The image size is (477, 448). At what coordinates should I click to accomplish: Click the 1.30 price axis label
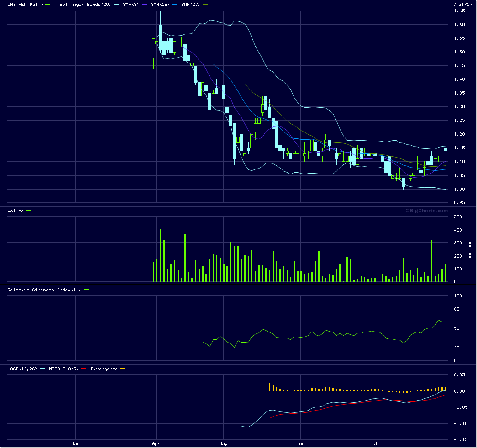(459, 107)
